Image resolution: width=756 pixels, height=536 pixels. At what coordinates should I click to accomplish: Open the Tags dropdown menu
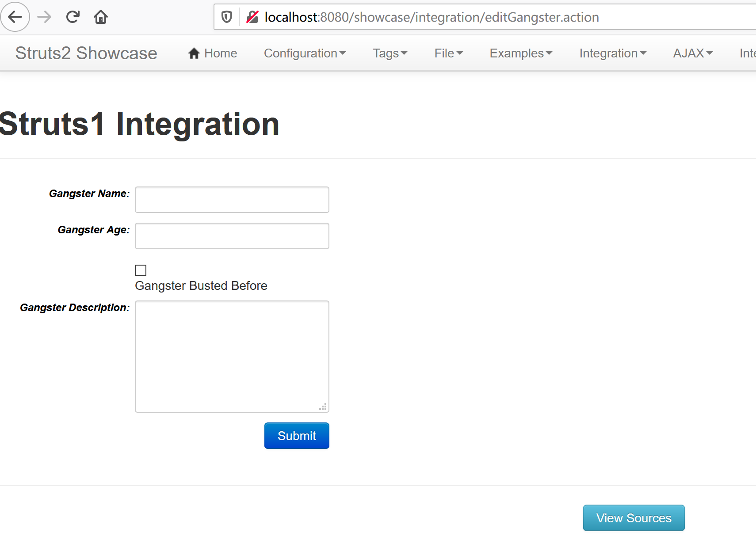(x=390, y=53)
